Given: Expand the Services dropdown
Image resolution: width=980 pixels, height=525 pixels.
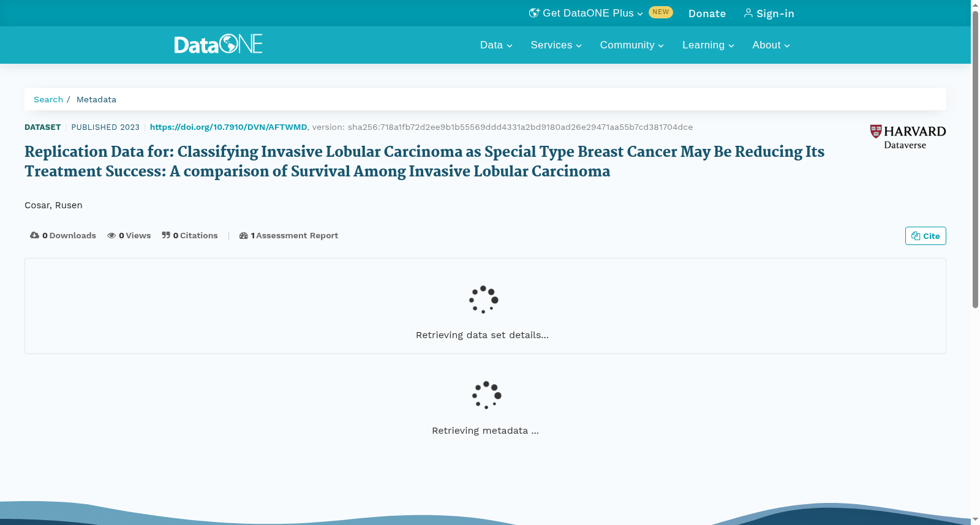Looking at the screenshot, I should pyautogui.click(x=556, y=45).
